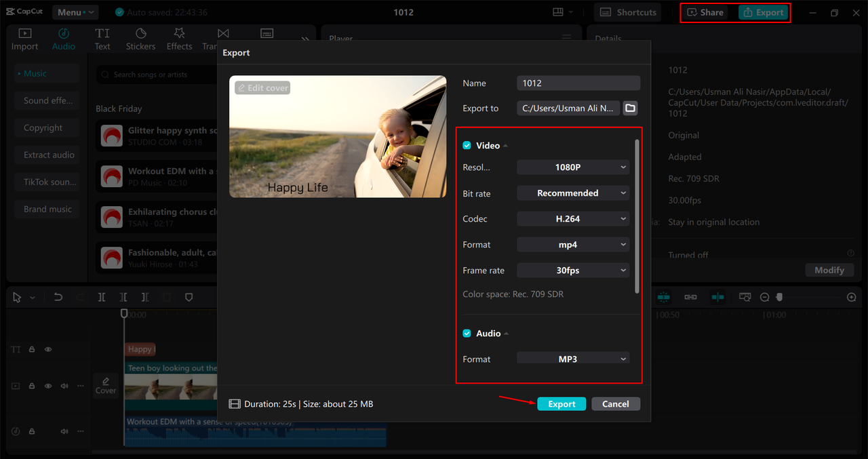Click the Share button in title bar
The height and width of the screenshot is (459, 868).
point(705,12)
